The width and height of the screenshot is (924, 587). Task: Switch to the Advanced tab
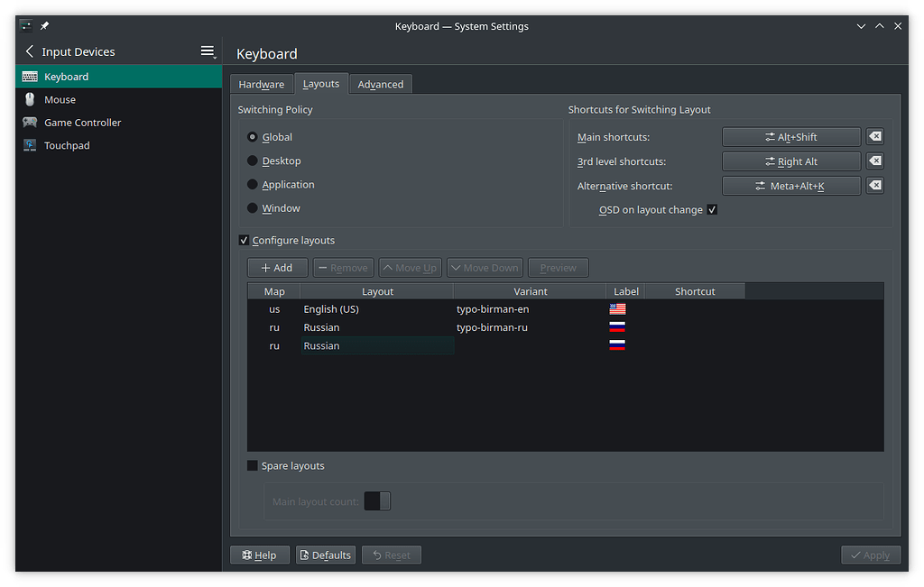click(x=380, y=83)
